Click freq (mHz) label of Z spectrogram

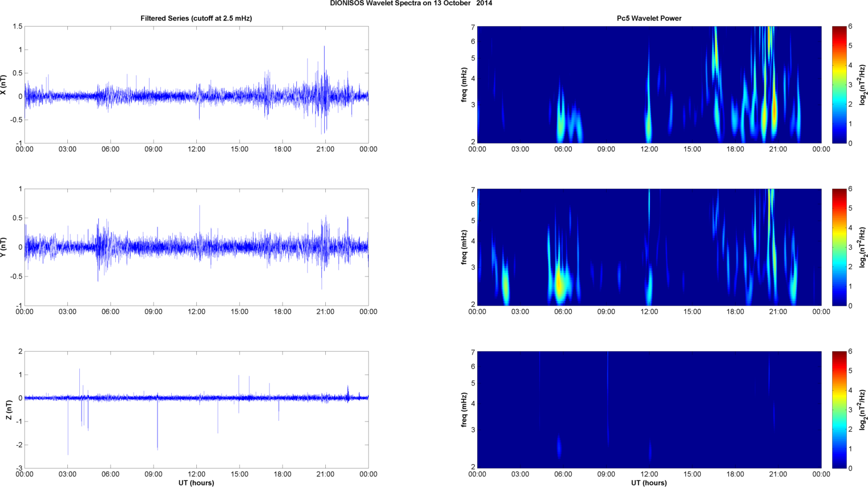pyautogui.click(x=465, y=409)
